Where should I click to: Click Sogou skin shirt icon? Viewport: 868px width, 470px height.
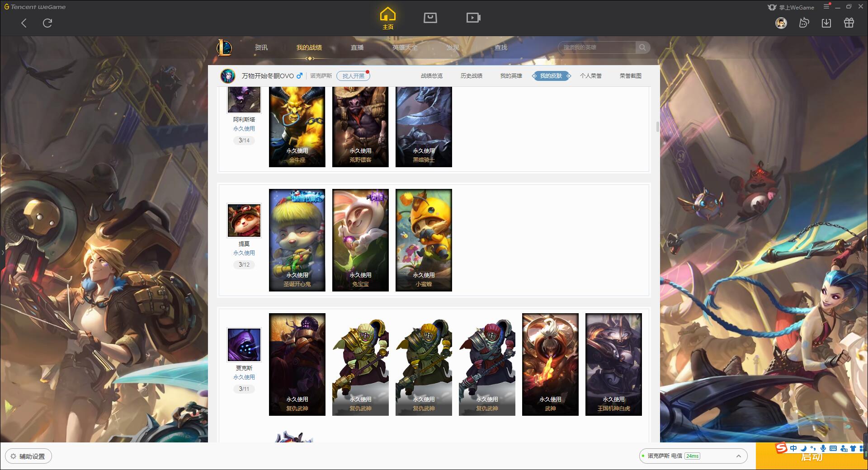pos(854,448)
